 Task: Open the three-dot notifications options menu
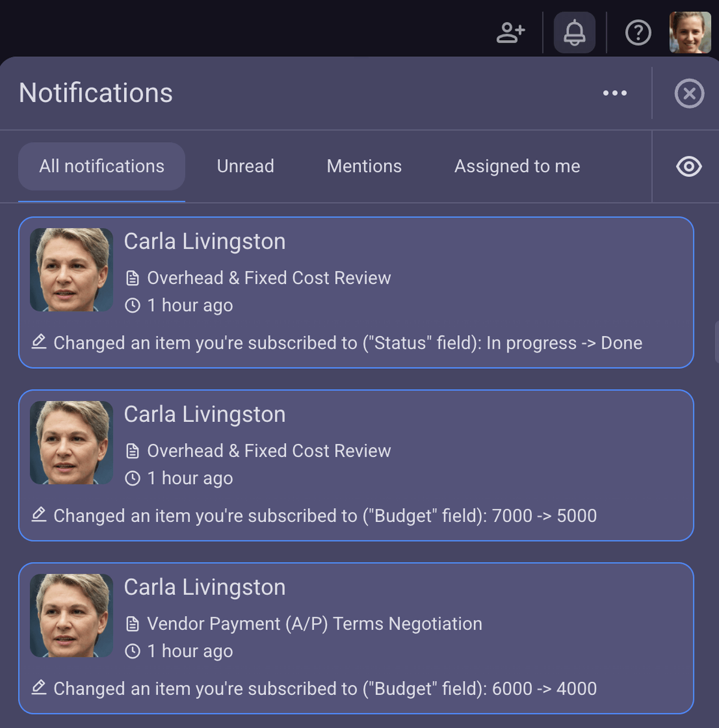[615, 93]
